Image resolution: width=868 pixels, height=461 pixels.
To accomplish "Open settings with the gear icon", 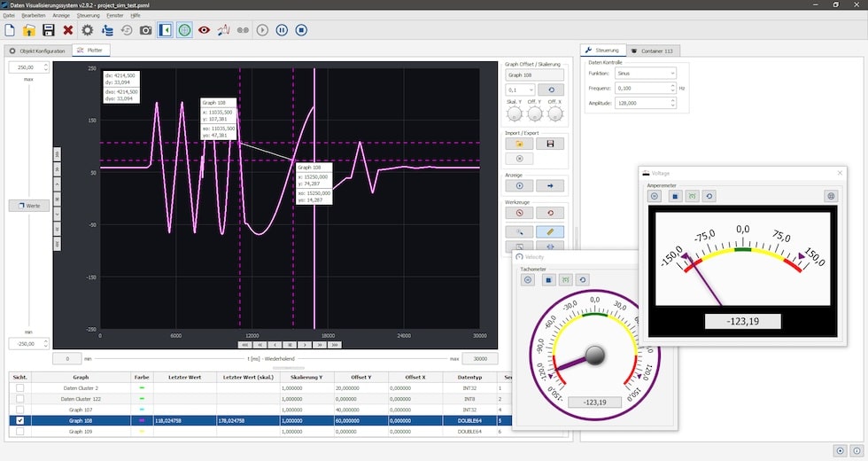I will (88, 30).
